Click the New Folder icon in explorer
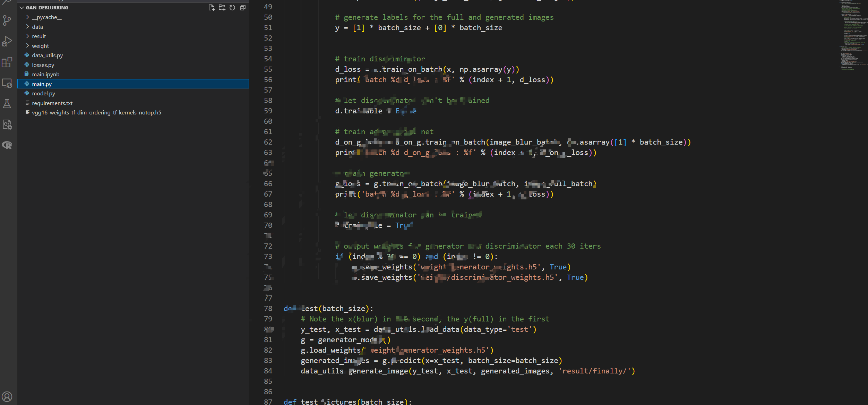The image size is (868, 405). coord(222,8)
